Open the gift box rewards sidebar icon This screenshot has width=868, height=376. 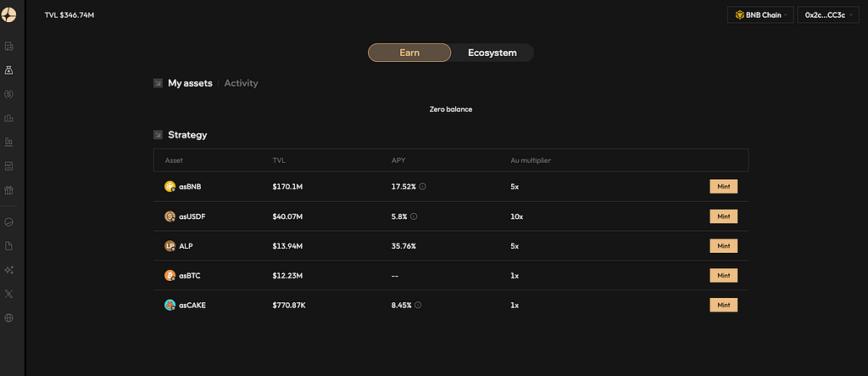point(8,190)
